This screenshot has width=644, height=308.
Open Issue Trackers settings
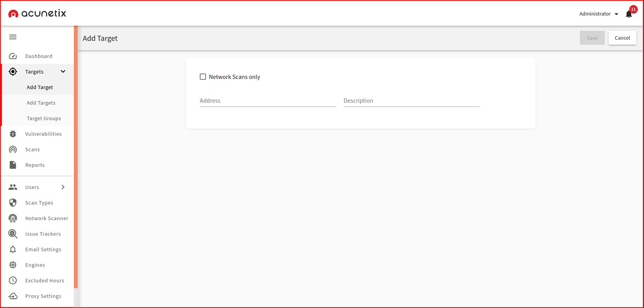tap(38, 234)
